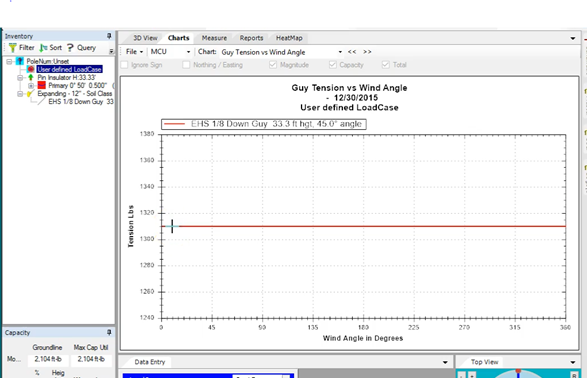Go to next chart with >> button
Screen dimensions: 587x378
[367, 52]
